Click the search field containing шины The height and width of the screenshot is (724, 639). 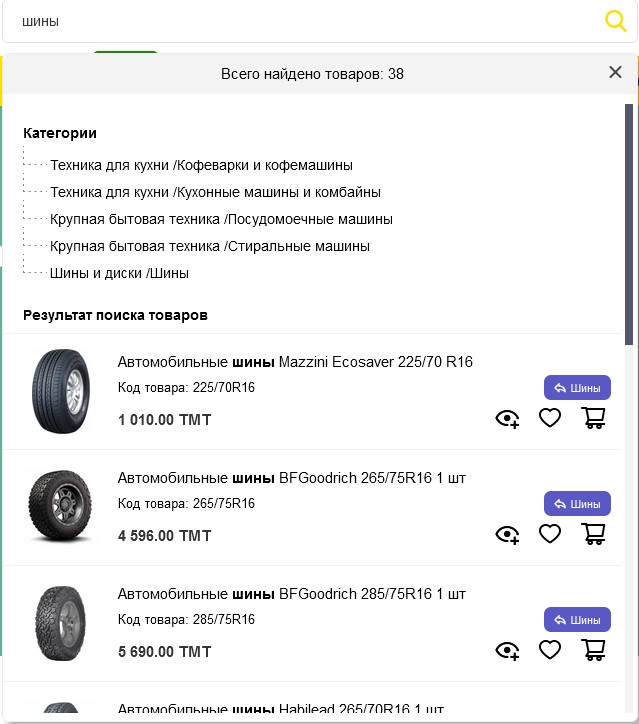[300, 21]
